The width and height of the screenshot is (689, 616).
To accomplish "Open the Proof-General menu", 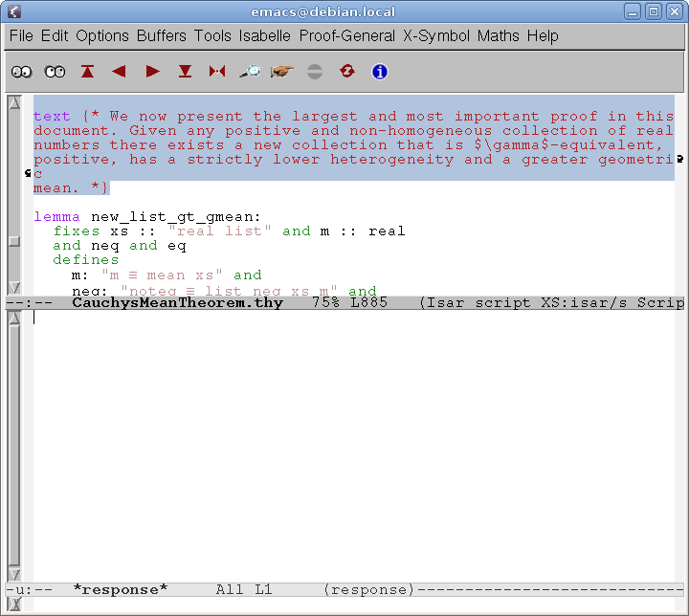I will pos(347,35).
